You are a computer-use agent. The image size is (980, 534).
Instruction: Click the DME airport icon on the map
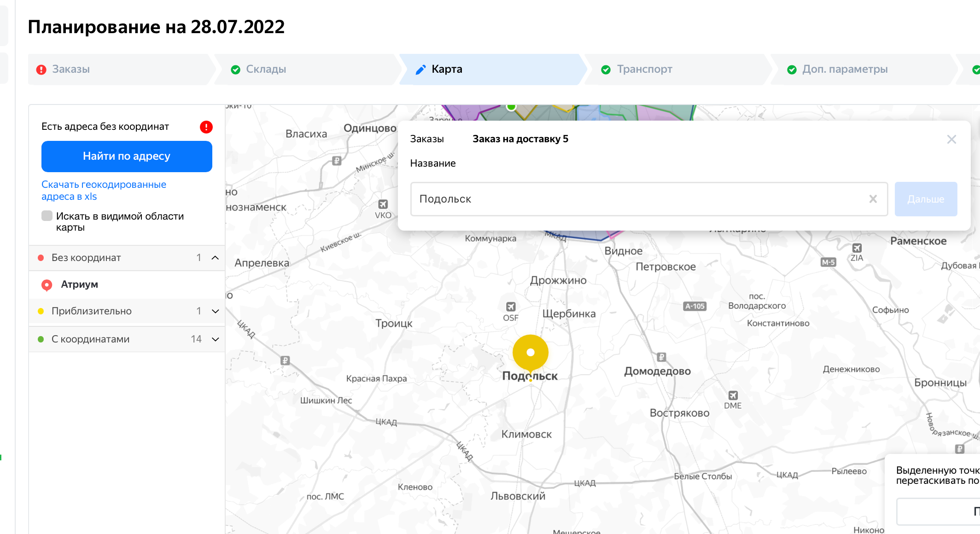tap(733, 395)
